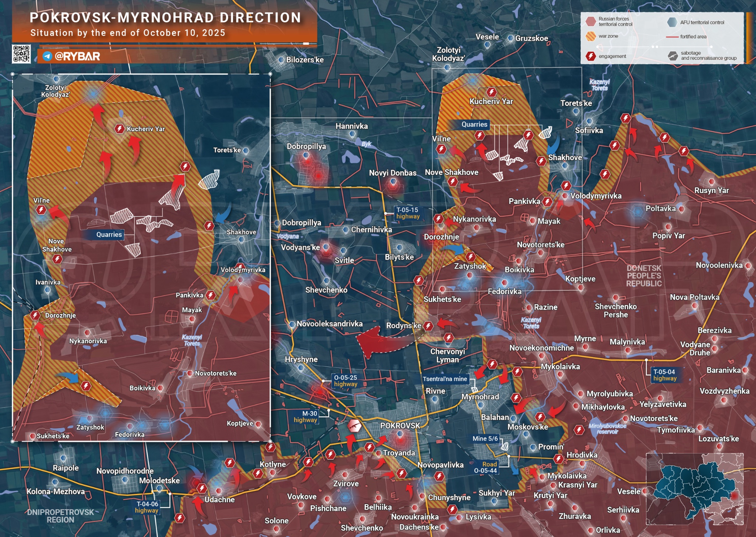Click the @RYBAR channel link
The image size is (756, 537).
tap(77, 56)
